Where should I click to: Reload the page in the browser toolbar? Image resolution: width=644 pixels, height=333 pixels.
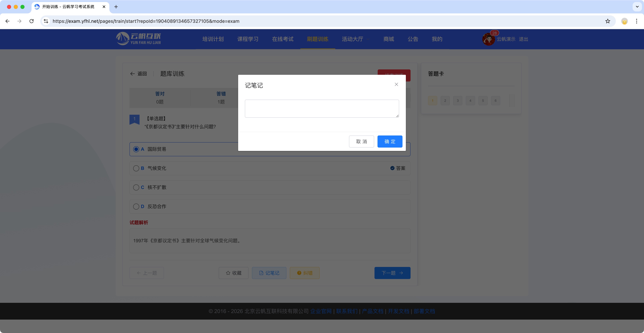click(x=32, y=21)
